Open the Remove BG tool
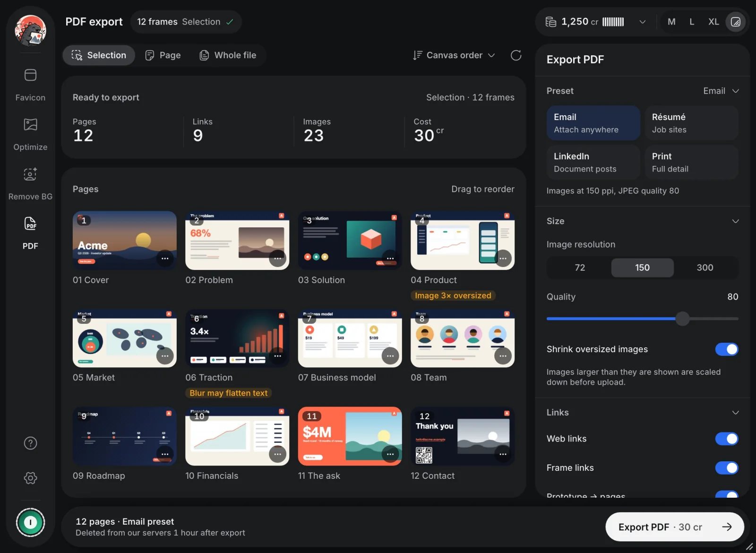 30,184
